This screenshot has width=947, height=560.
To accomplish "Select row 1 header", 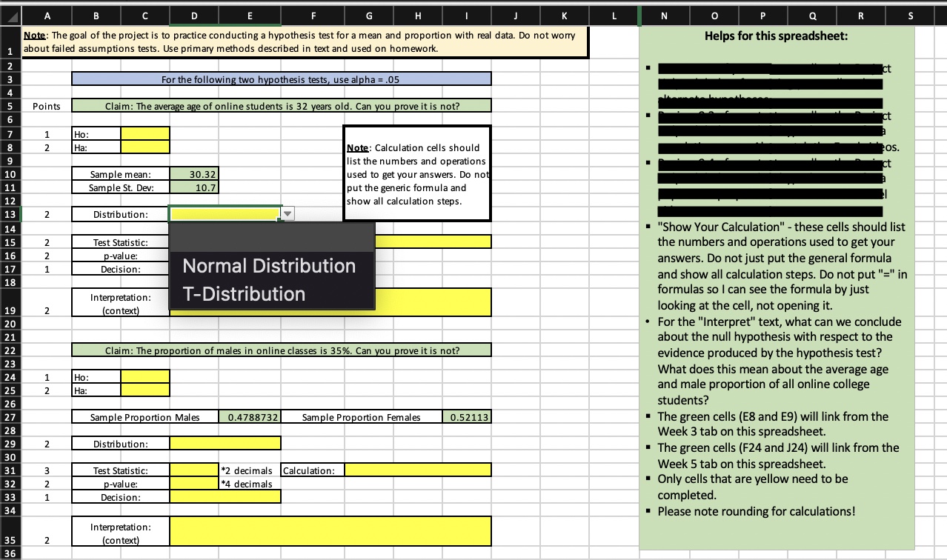I will coord(10,41).
